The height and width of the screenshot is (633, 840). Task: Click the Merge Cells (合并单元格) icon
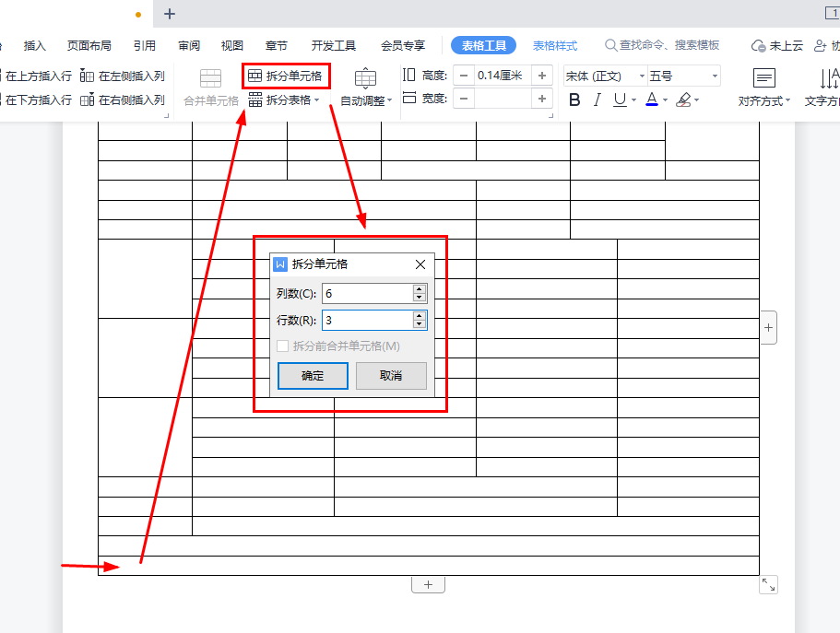click(210, 78)
